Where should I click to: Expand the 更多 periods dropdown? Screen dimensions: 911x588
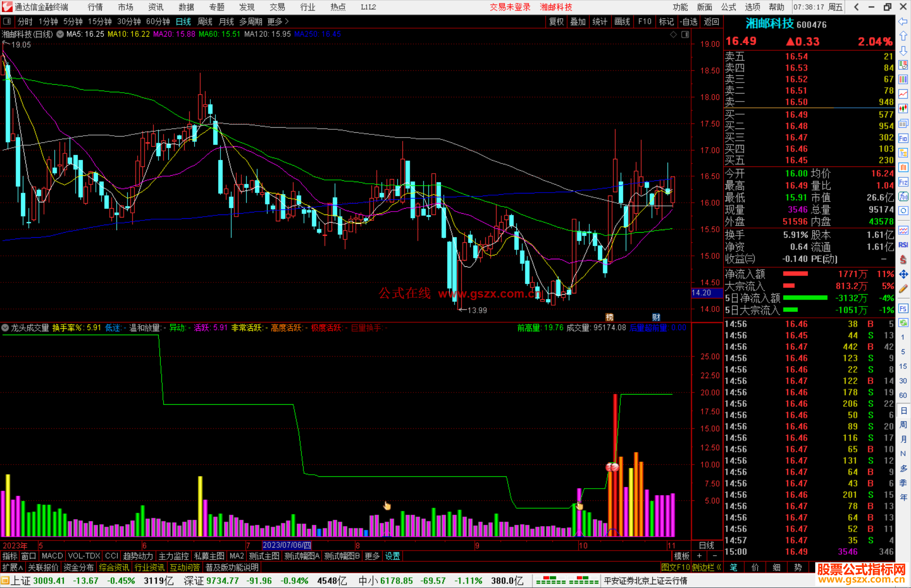click(278, 21)
